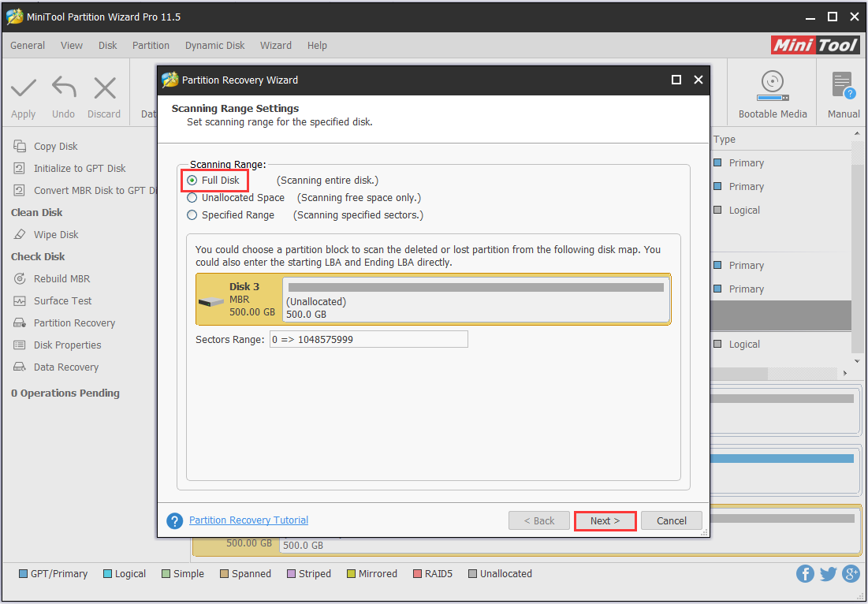Click Clean Disk section heading

click(x=36, y=213)
